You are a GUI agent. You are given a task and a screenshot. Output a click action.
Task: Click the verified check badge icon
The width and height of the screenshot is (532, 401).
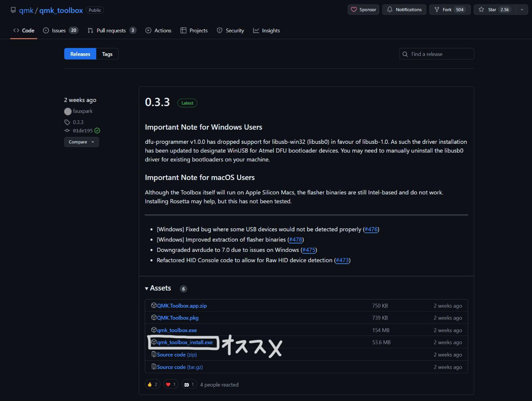pos(97,130)
